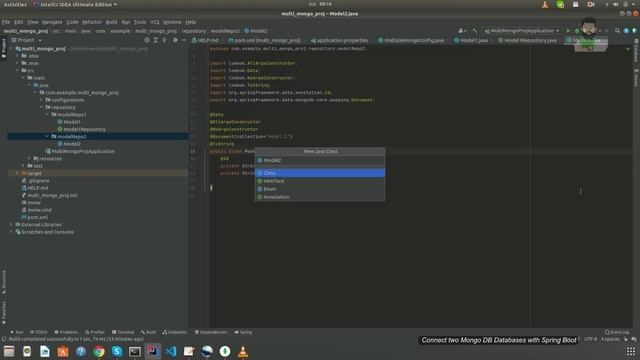Viewport: 640px width, 360px height.
Task: Open the Tools menu
Action: point(140,22)
